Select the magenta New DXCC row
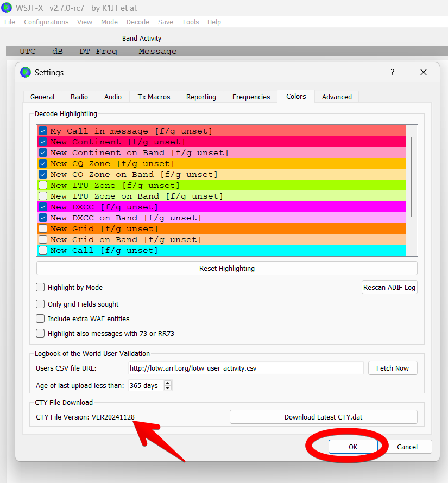 click(x=221, y=207)
